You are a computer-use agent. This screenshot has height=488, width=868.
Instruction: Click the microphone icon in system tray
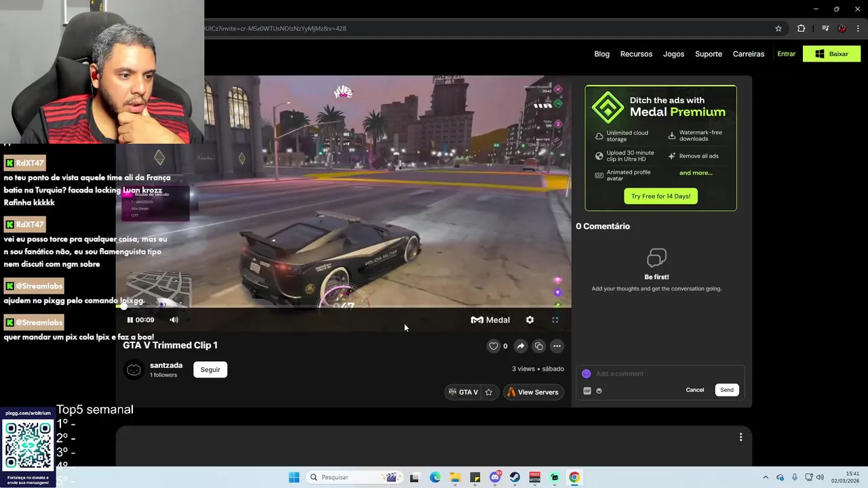tap(794, 477)
